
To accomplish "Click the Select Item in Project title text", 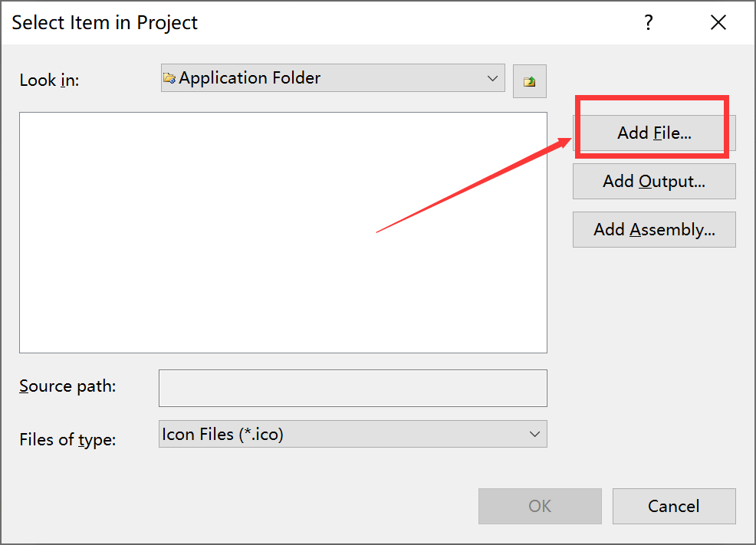I will 104,23.
